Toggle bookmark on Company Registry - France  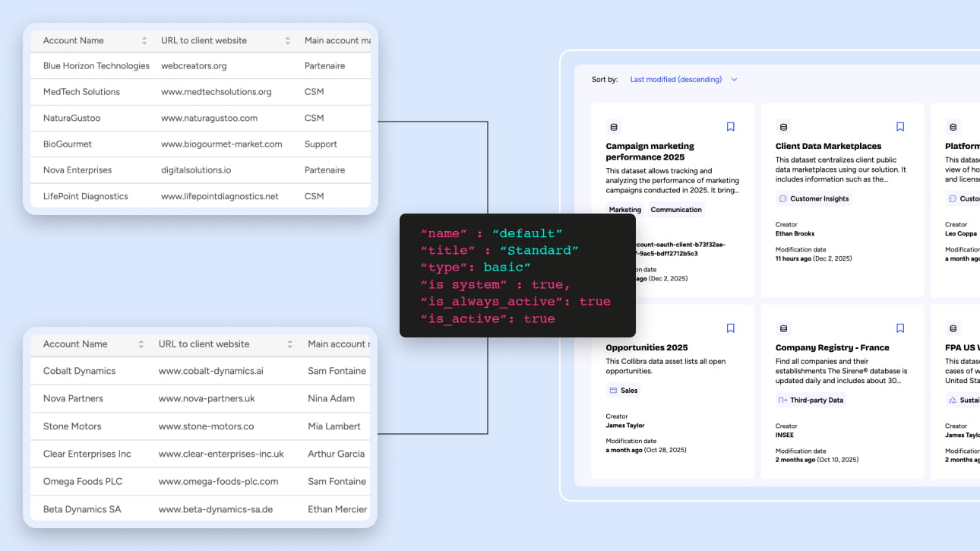click(x=900, y=328)
